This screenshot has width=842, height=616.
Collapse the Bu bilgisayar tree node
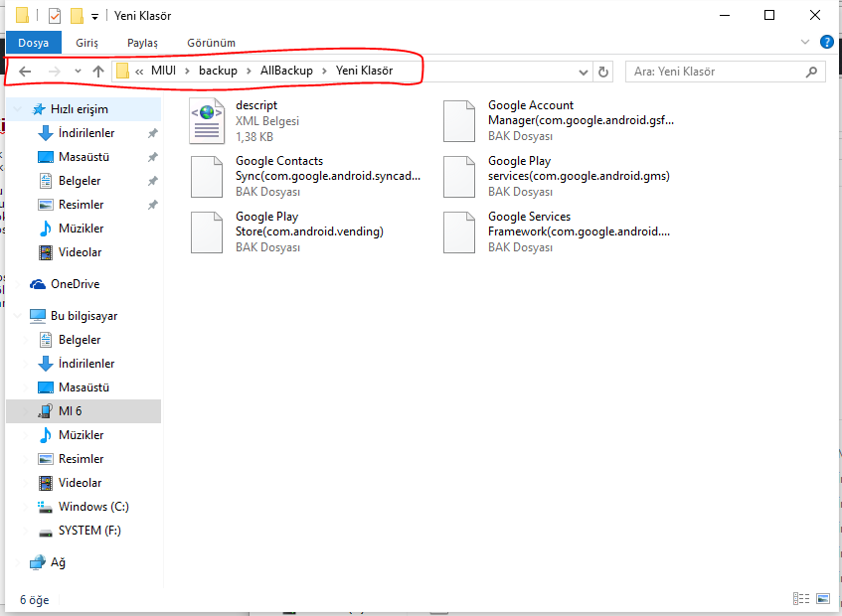[18, 316]
